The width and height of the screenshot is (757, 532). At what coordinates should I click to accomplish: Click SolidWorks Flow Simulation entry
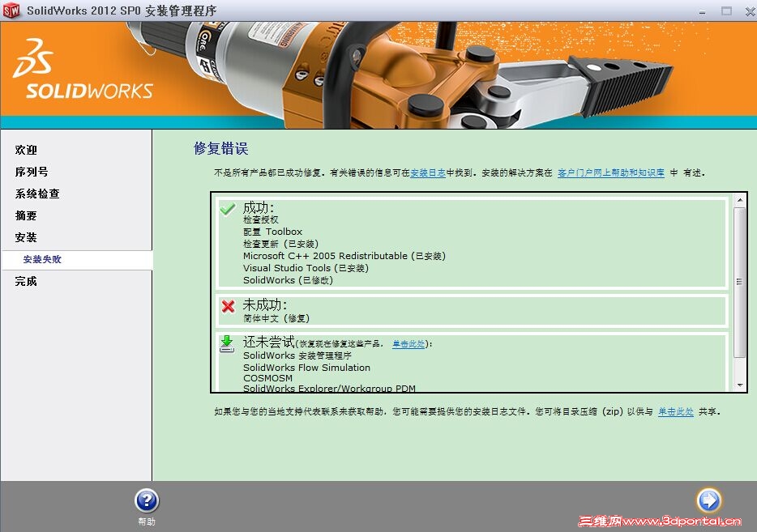tap(306, 368)
